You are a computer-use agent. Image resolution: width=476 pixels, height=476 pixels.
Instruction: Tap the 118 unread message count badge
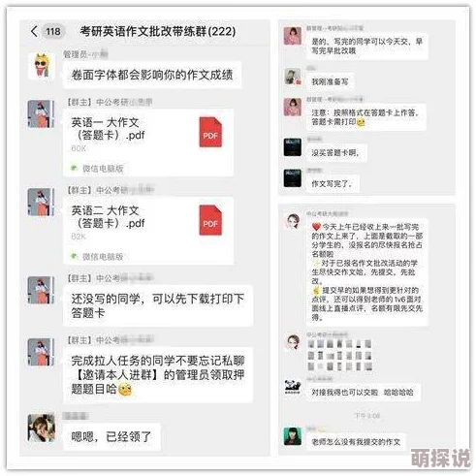[x=53, y=32]
